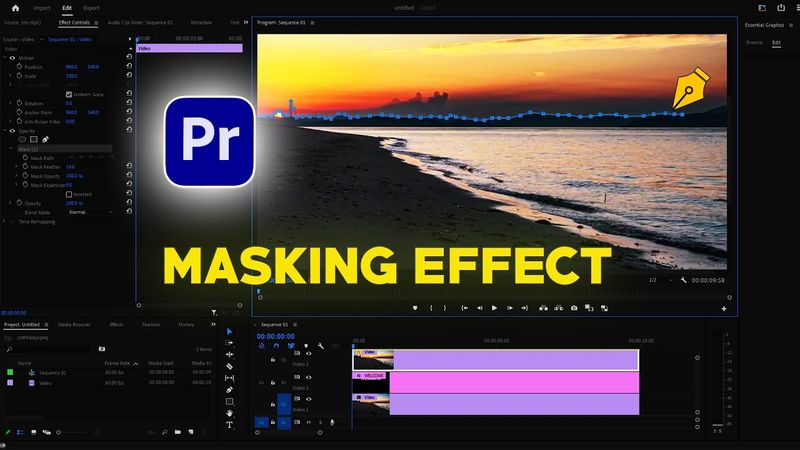
Task: Toggle mask Inverted checkbox
Action: [x=69, y=194]
